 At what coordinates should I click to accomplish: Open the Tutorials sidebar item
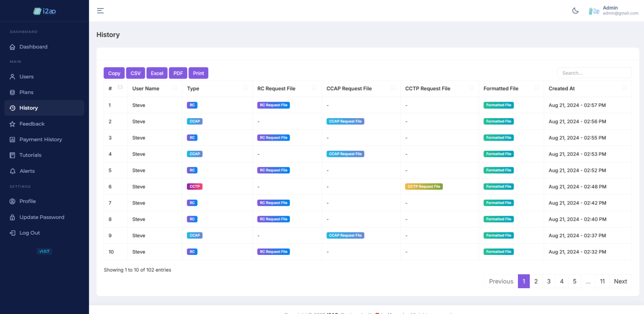30,155
